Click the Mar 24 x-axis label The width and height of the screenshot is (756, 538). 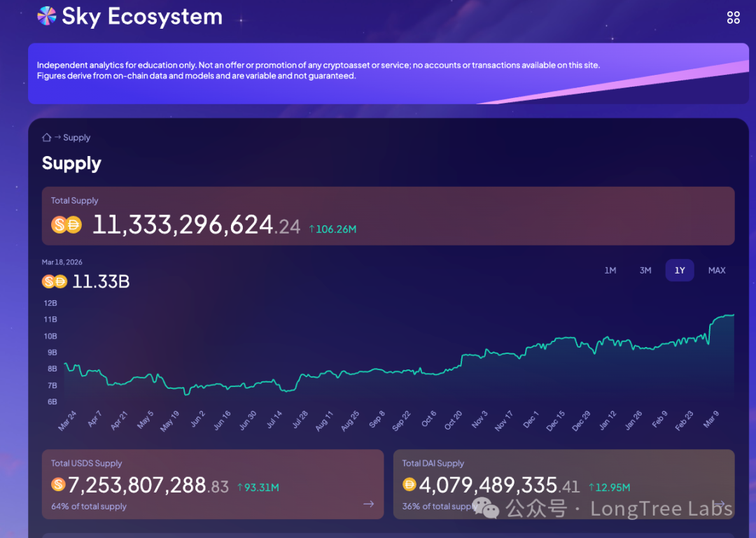[67, 420]
